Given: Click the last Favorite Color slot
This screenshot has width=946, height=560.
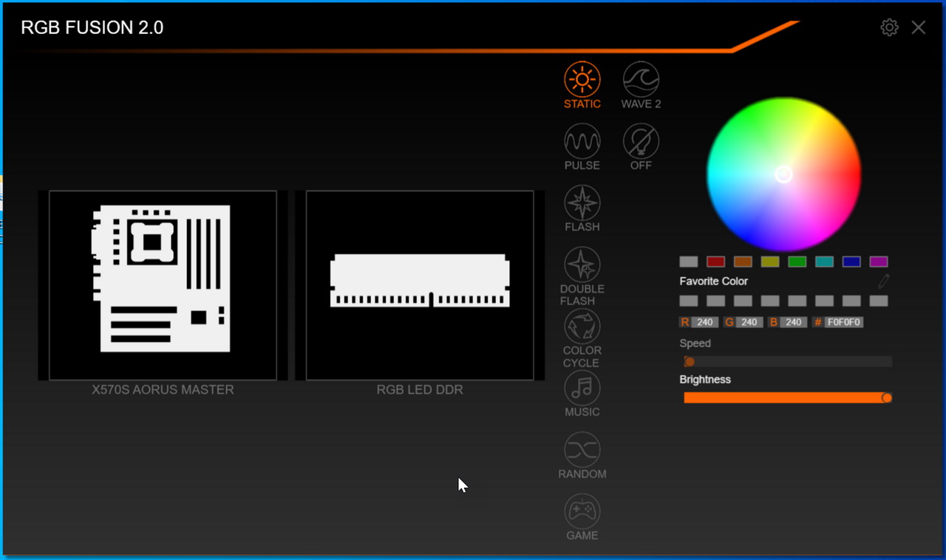Looking at the screenshot, I should (x=879, y=301).
